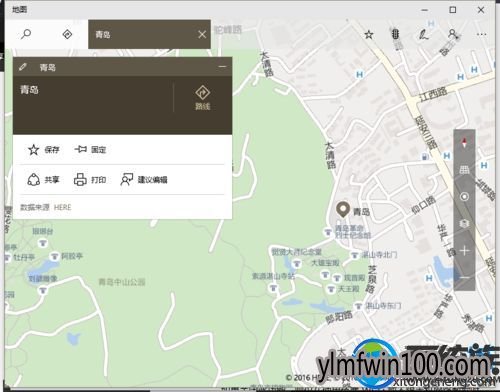The image size is (500, 392).
Task: Print the map with 打印
Action: (x=90, y=180)
